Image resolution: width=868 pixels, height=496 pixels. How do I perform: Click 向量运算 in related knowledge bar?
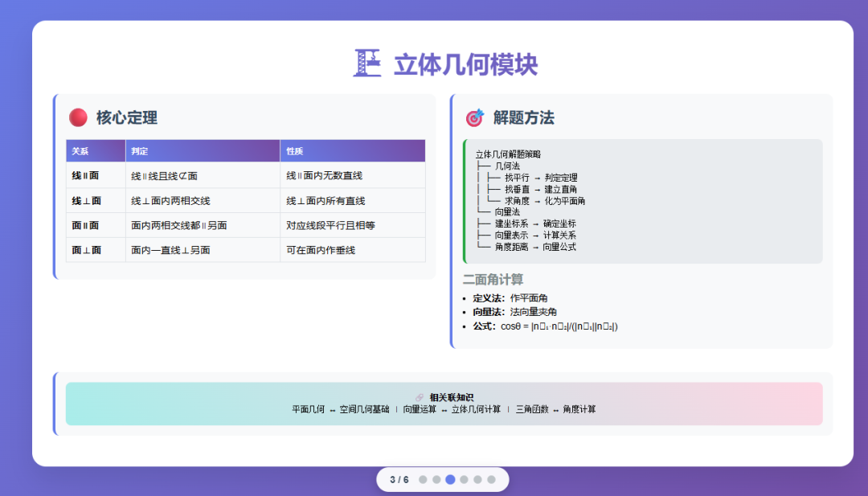coord(420,409)
